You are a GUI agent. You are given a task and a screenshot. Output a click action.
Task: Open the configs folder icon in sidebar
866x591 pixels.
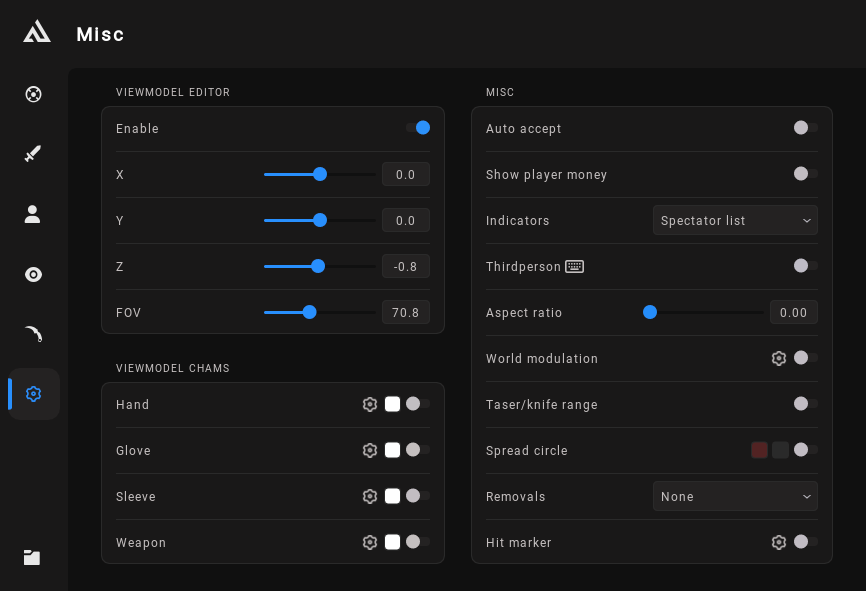(x=32, y=557)
